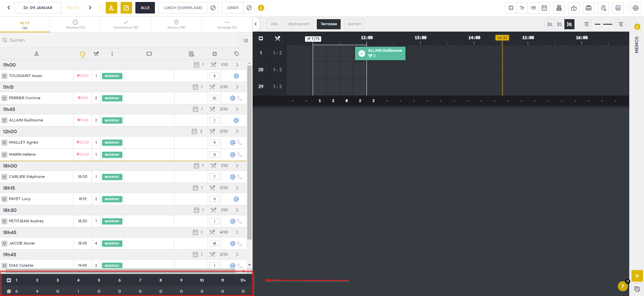Image resolution: width=644 pixels, height=296 pixels.
Task: Zoom out the timeline horizontally
Action: pos(587,24)
